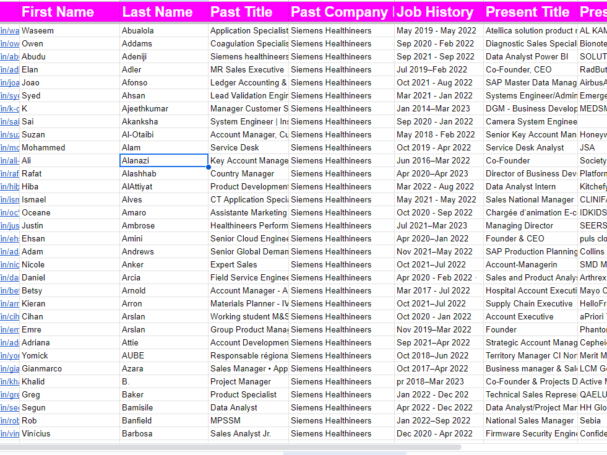607x455 pixels.
Task: Select the Last Name header cell
Action: coord(157,12)
